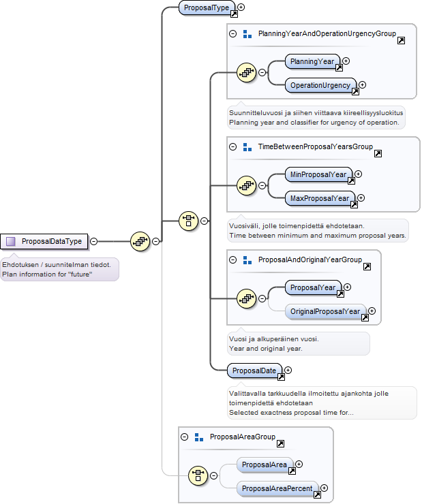Follow the ProposalAreaGroup reference arrow

click(280, 444)
